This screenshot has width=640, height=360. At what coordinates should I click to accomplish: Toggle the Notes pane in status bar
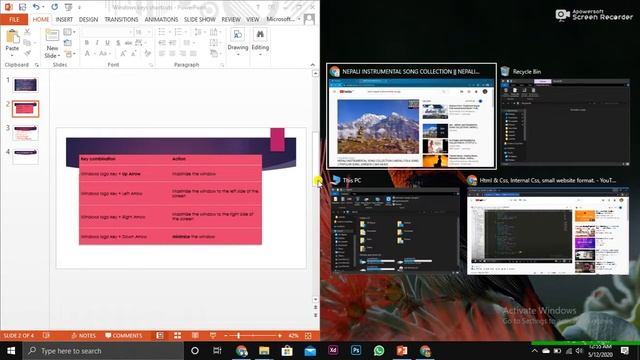(x=83, y=336)
